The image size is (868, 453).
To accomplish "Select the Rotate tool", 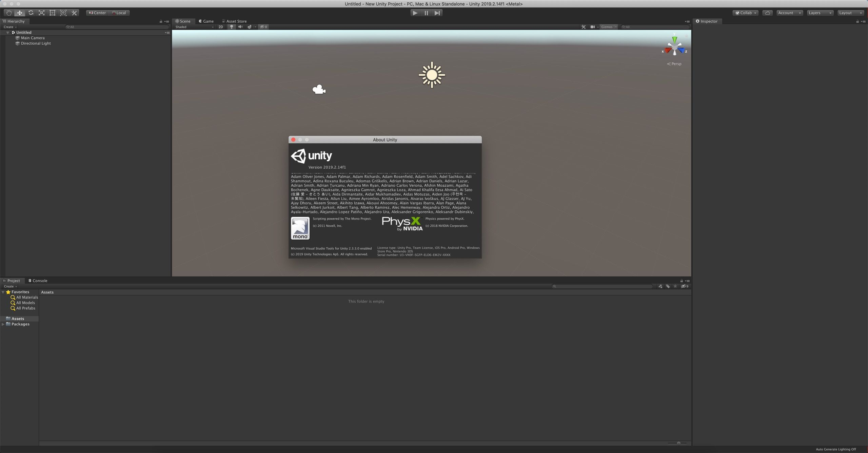I will [31, 13].
